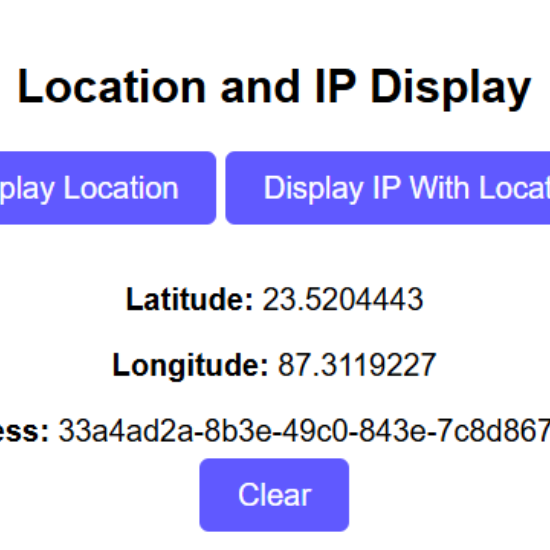The width and height of the screenshot is (550, 550).
Task: Click the longitude value 87.3119227
Action: tap(357, 365)
